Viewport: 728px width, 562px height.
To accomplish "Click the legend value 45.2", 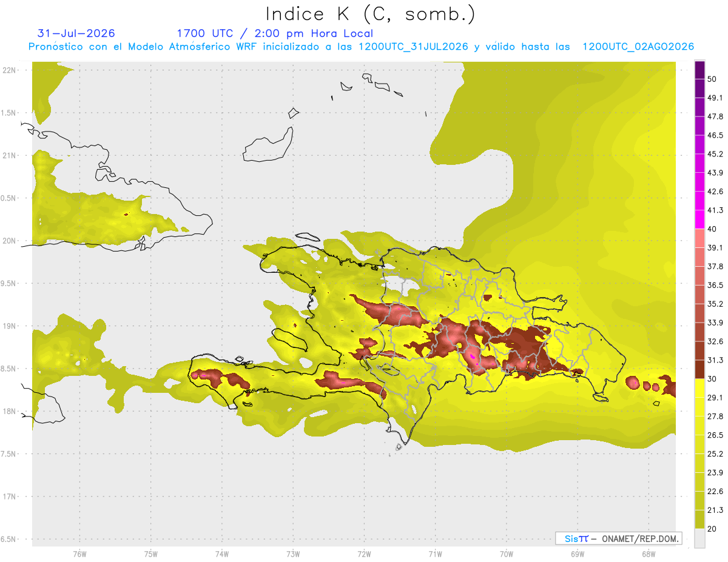I will (x=715, y=154).
